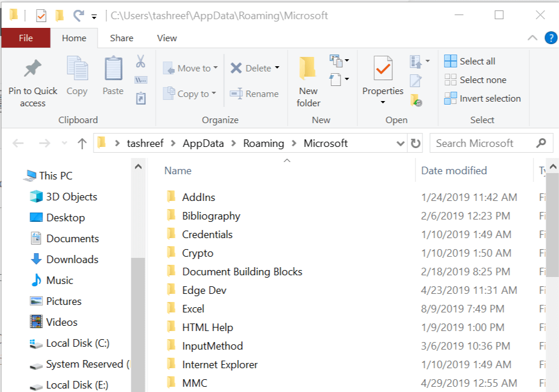The height and width of the screenshot is (392, 559).
Task: Select Videos in the navigation pane
Action: 54,322
